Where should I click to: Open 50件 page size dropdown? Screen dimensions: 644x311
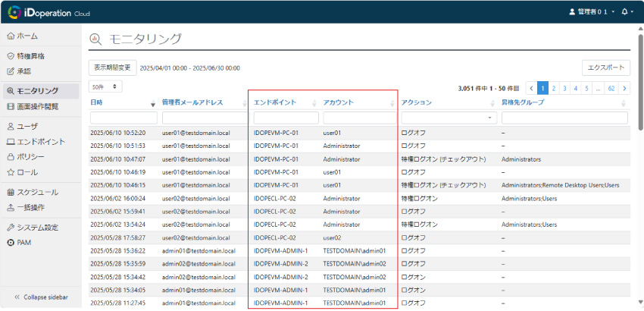tap(105, 87)
